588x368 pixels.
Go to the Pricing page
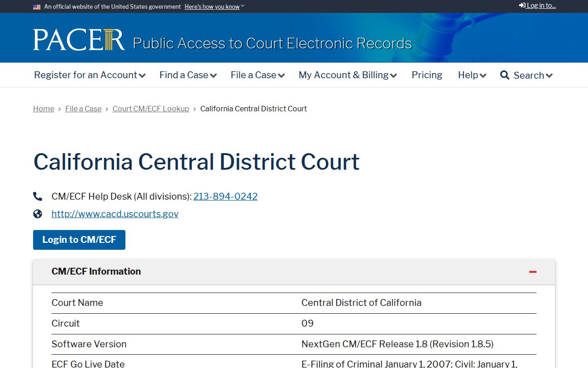[x=427, y=75]
